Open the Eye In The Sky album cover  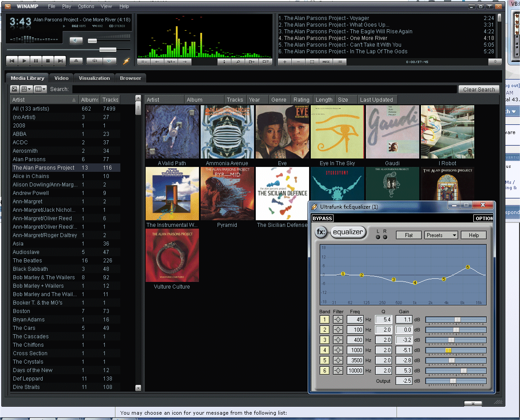tap(337, 132)
